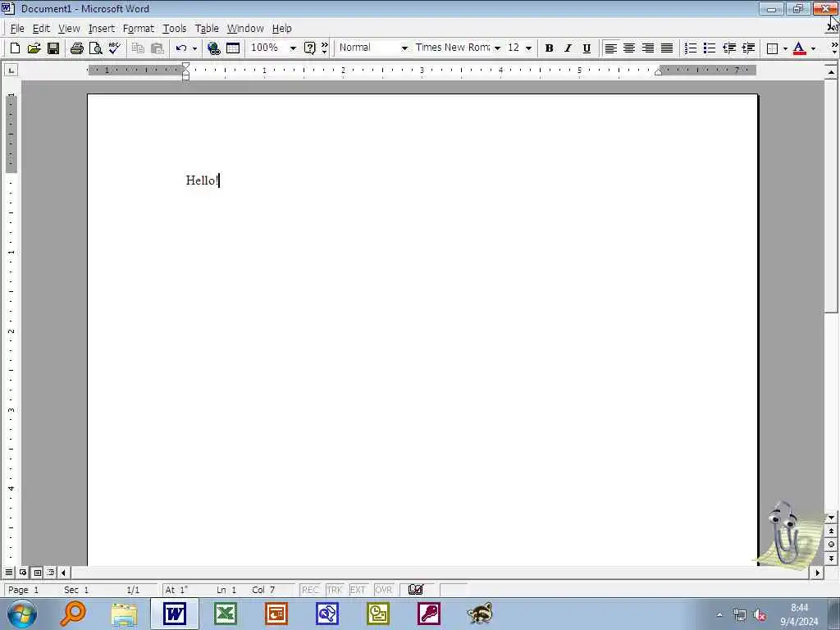Toggle Bold formatting
The image size is (840, 630).
click(x=549, y=48)
